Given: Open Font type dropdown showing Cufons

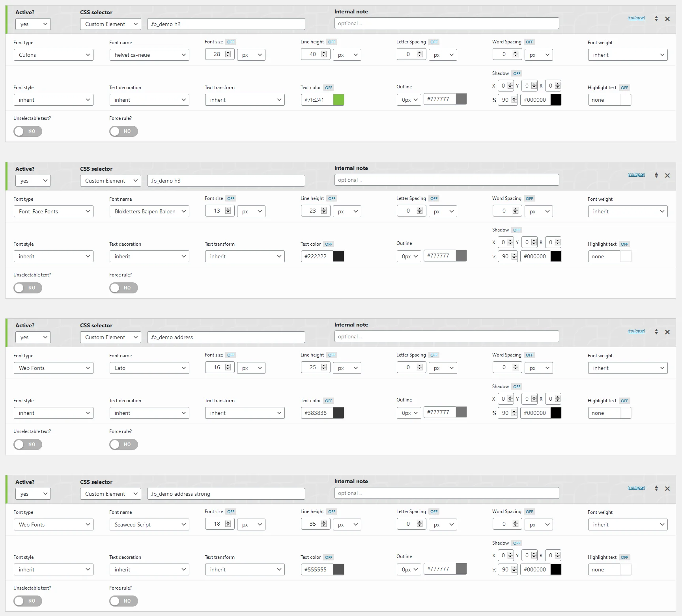Looking at the screenshot, I should [53, 55].
